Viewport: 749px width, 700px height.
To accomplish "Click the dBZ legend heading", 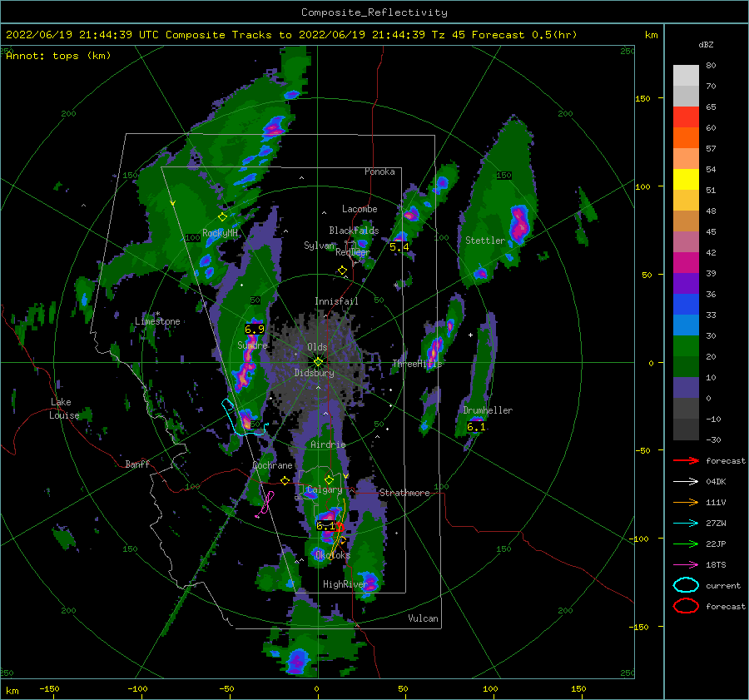I will pos(706,44).
